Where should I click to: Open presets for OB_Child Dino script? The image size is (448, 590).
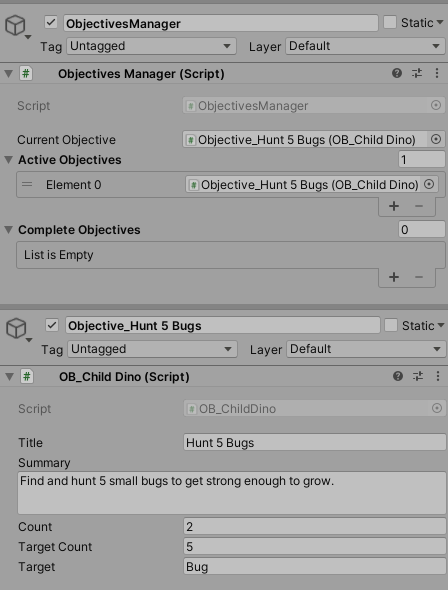tap(418, 376)
